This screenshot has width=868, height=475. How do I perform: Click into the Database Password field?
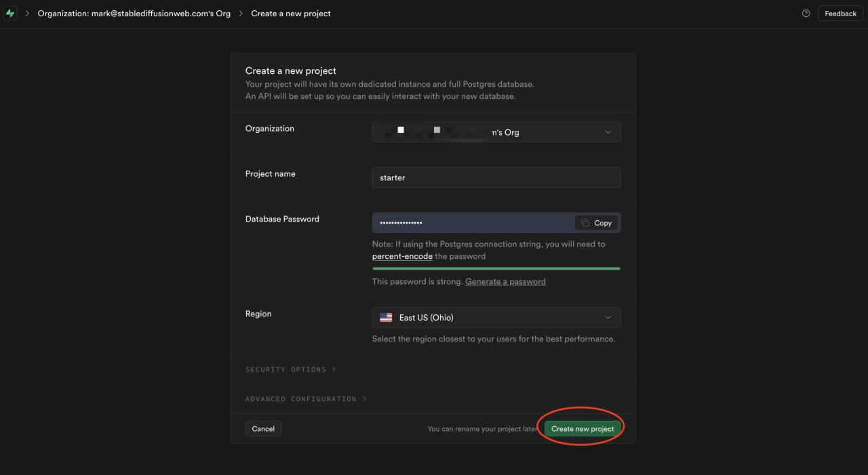point(471,223)
